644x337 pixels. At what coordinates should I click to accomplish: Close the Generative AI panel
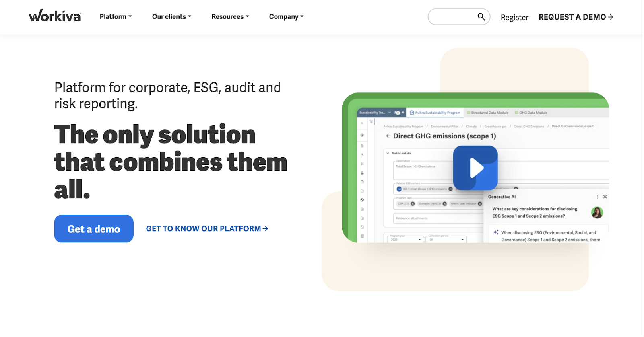pyautogui.click(x=605, y=197)
